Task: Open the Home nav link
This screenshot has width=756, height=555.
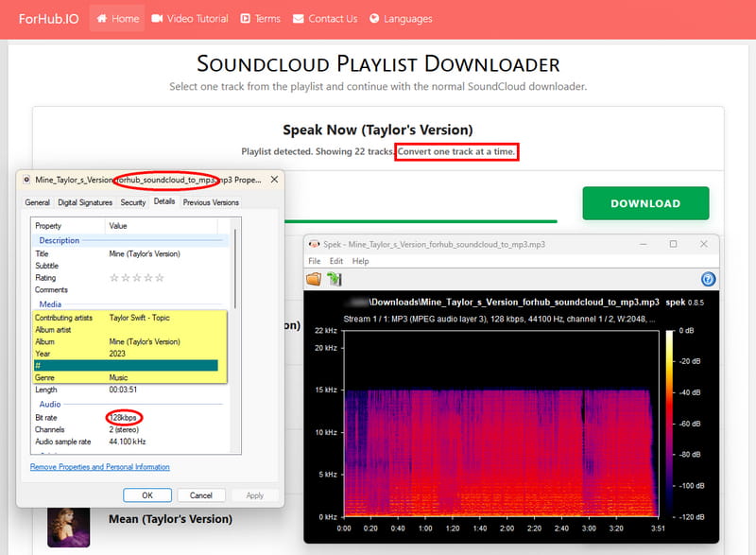Action: [x=117, y=19]
